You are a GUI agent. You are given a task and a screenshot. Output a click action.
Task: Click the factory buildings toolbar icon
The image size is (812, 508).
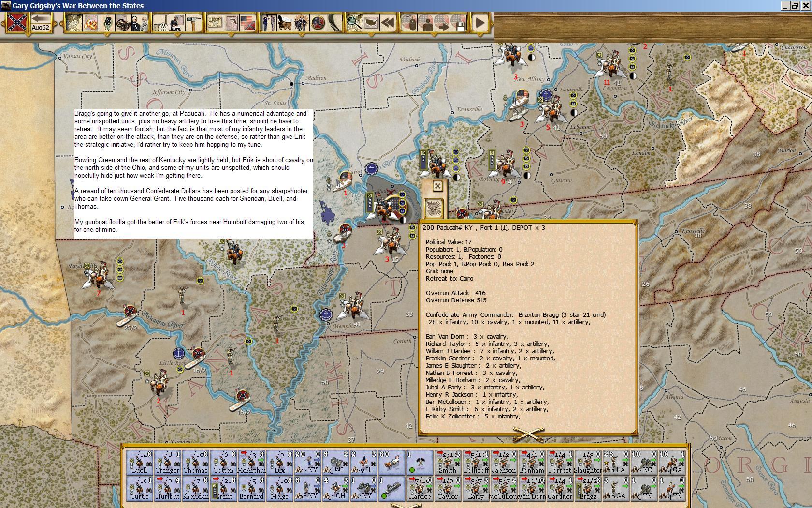coord(161,23)
